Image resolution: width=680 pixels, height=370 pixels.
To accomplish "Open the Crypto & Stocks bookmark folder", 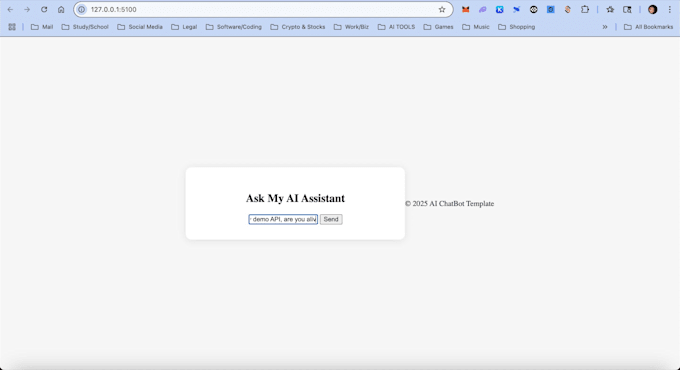I will [x=298, y=27].
